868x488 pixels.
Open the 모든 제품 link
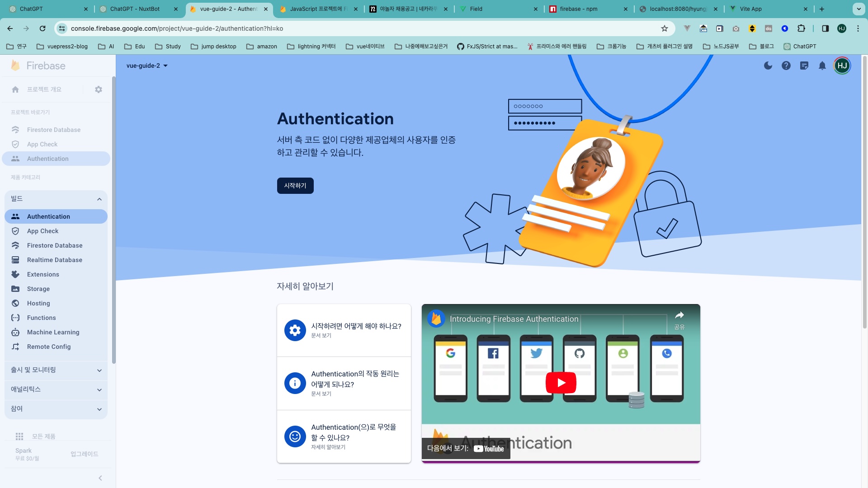(43, 436)
